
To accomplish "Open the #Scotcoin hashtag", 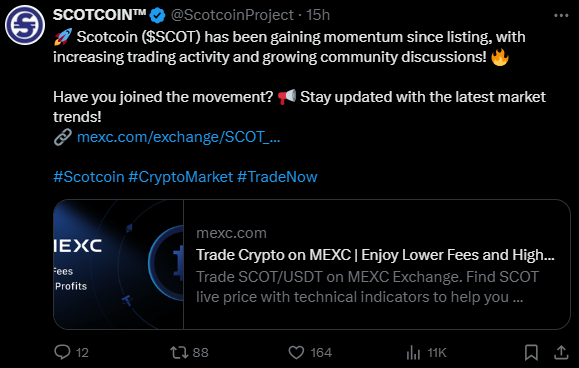I will pos(89,177).
